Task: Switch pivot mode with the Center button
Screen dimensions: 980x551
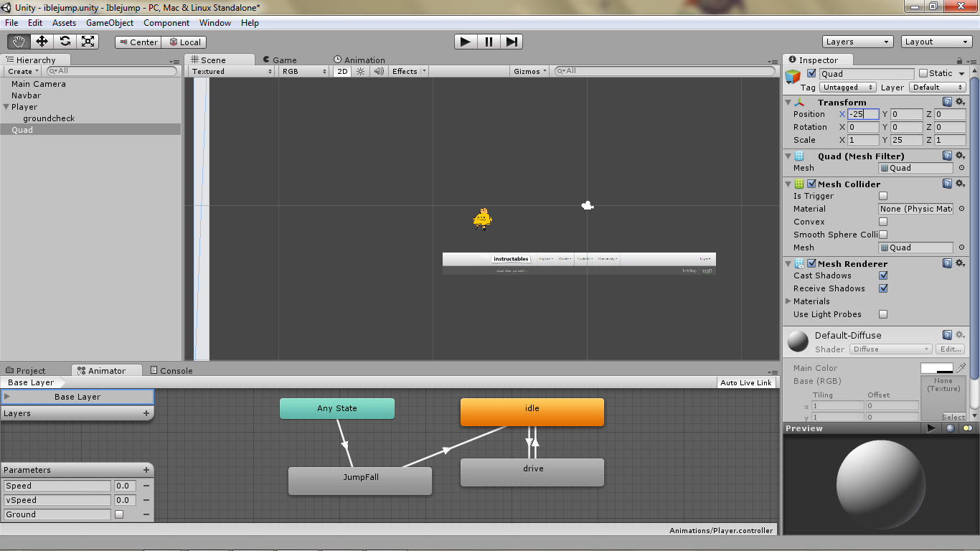Action: pos(138,42)
